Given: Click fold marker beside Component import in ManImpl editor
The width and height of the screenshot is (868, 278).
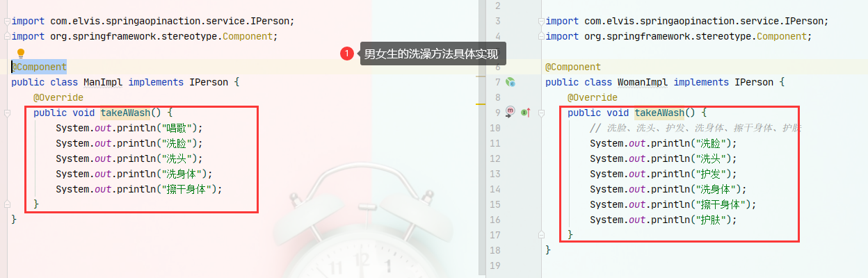Looking at the screenshot, I should click(x=6, y=37).
